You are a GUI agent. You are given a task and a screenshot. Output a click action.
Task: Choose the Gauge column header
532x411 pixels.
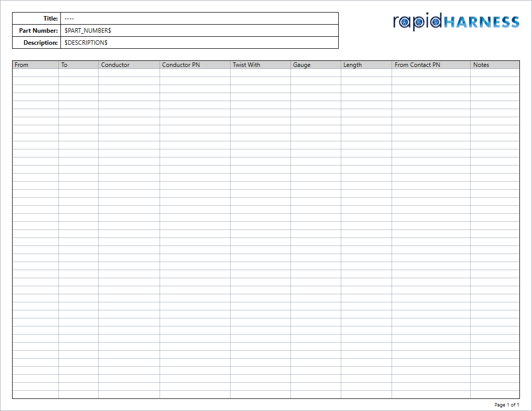(316, 65)
